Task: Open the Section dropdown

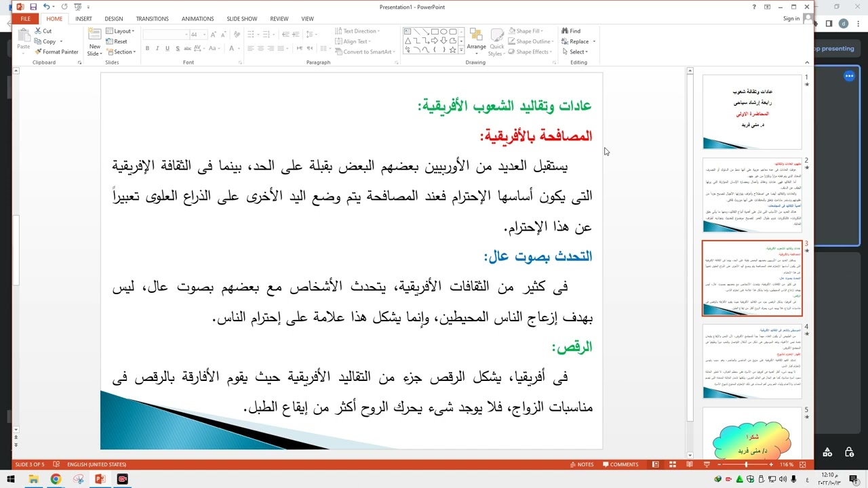Action: coord(121,52)
